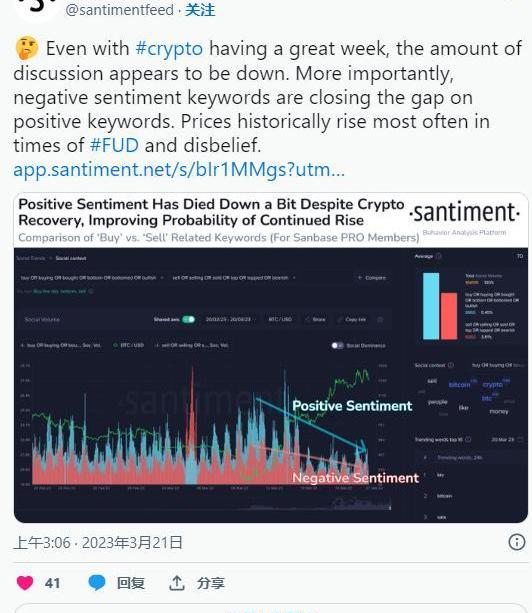The width and height of the screenshot is (532, 613).
Task: Click the blue average bar in the chart
Action: [x=431, y=306]
